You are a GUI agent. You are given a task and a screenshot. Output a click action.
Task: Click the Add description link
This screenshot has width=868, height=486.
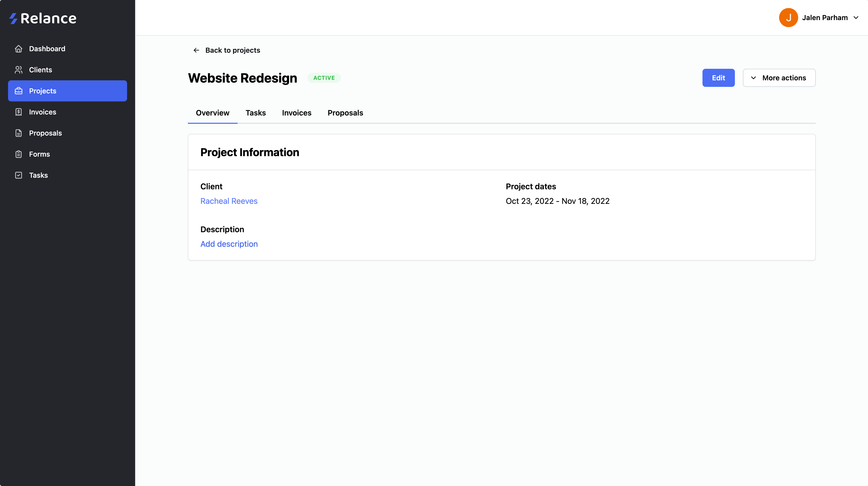tap(229, 244)
